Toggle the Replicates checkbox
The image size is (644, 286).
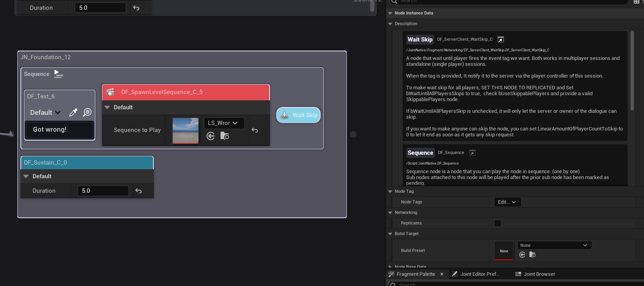(x=498, y=223)
